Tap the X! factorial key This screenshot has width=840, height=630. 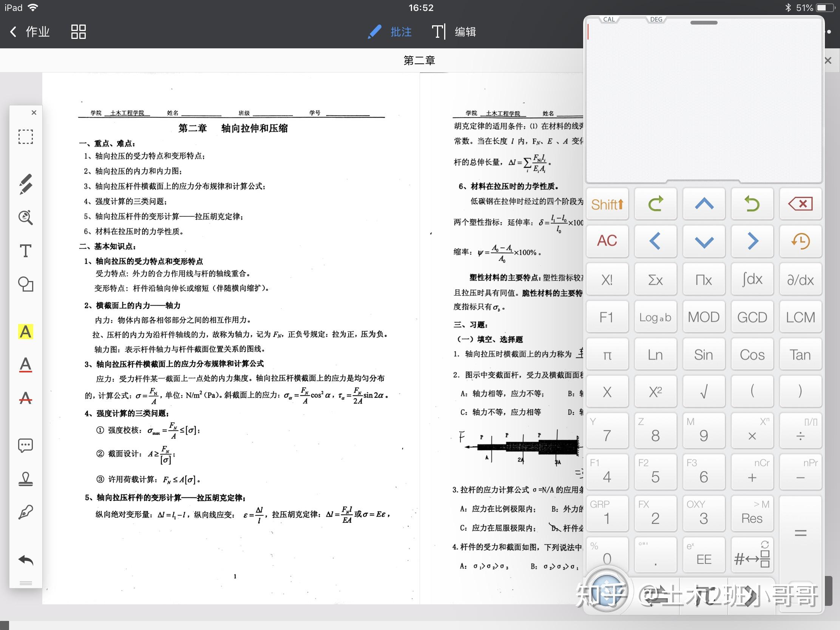(607, 279)
